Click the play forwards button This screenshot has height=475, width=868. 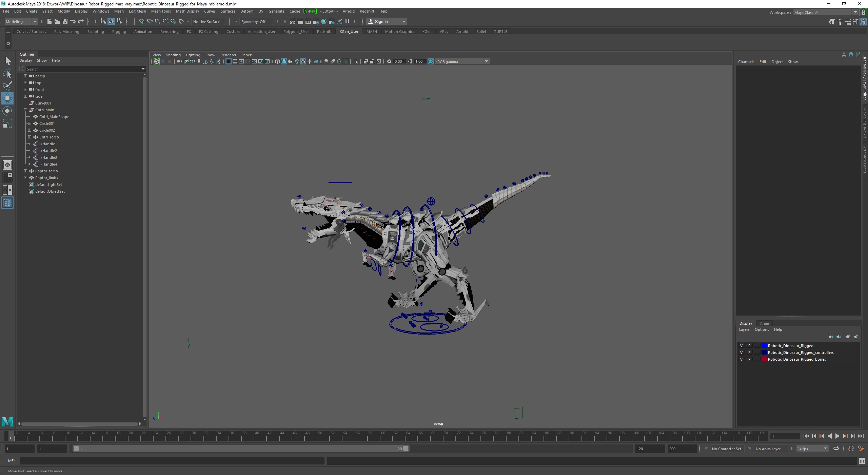click(x=837, y=436)
